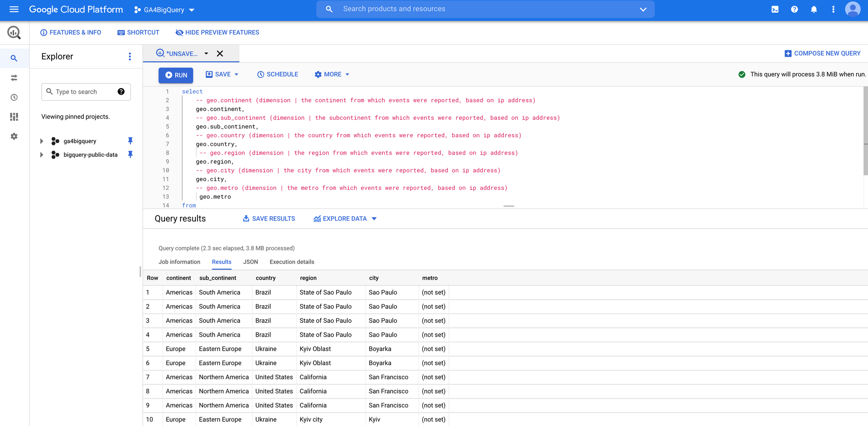The width and height of the screenshot is (868, 426).
Task: Click 'San Francisco' in row 7
Action: click(388, 377)
